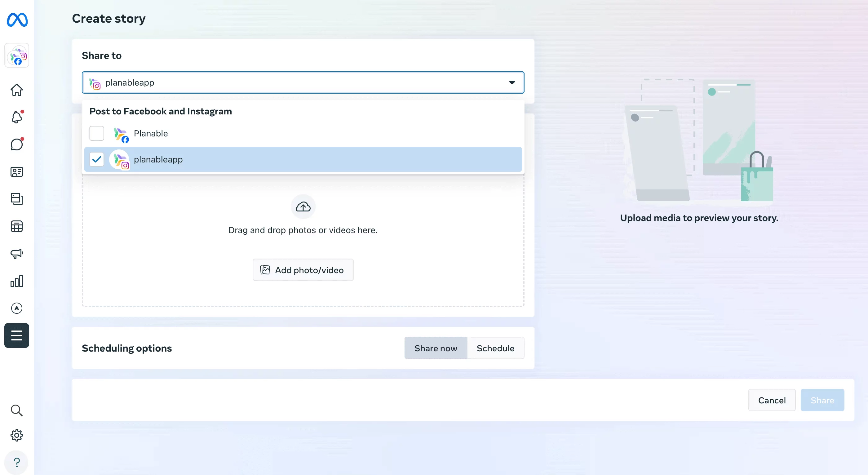Click the Add photo/video button
This screenshot has width=868, height=475.
tap(303, 270)
